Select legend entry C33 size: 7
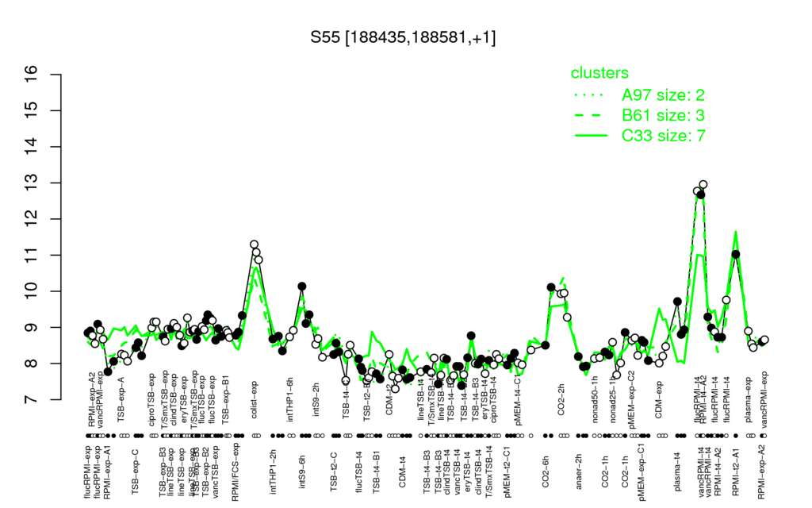This screenshot has width=812, height=508. click(664, 136)
